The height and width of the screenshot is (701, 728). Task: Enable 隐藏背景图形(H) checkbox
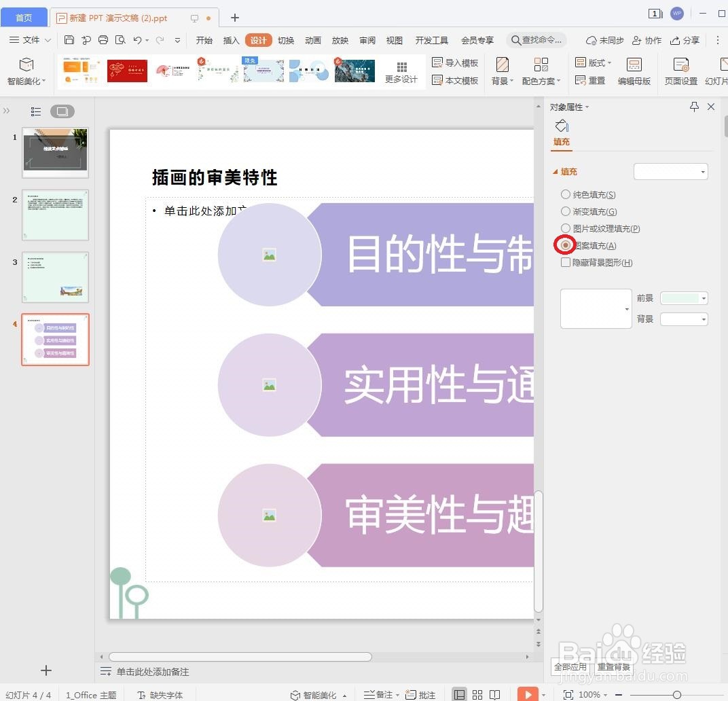[565, 262]
